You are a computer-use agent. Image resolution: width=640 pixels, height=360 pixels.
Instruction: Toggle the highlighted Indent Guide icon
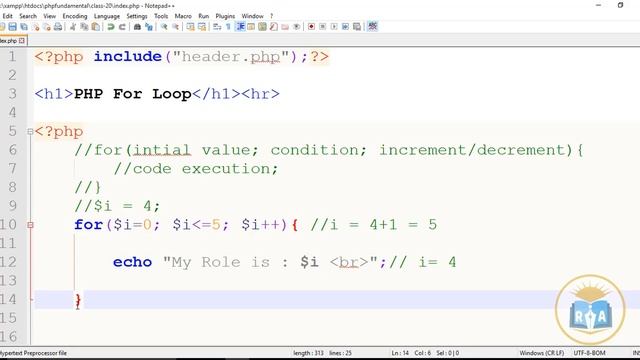(240, 27)
